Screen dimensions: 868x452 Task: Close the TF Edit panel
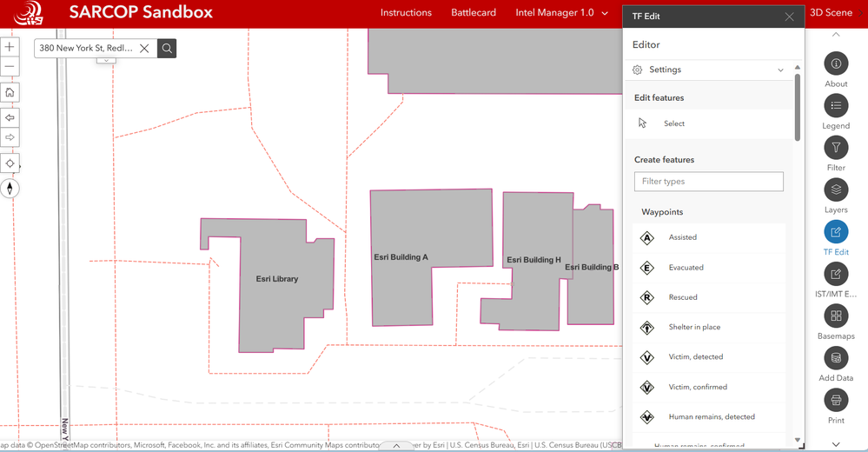pyautogui.click(x=790, y=17)
